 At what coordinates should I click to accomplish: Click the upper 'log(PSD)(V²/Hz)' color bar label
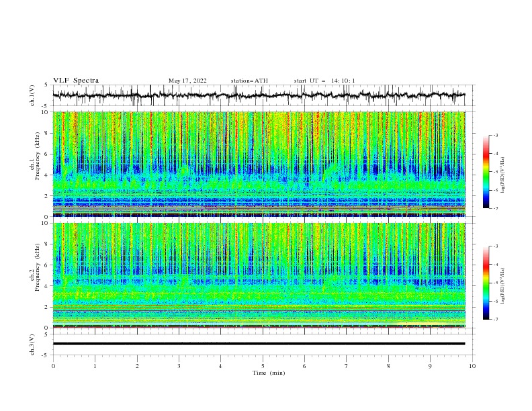click(502, 175)
